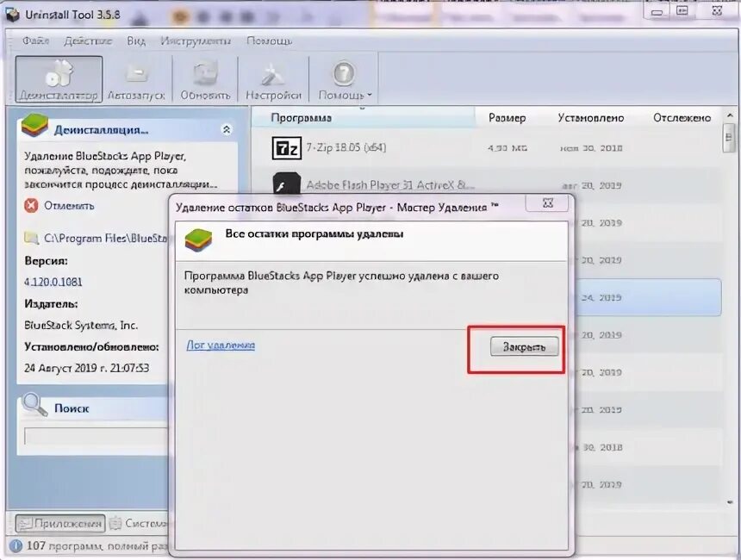Click the Лог удаления link
The height and width of the screenshot is (560, 741).
click(x=221, y=345)
